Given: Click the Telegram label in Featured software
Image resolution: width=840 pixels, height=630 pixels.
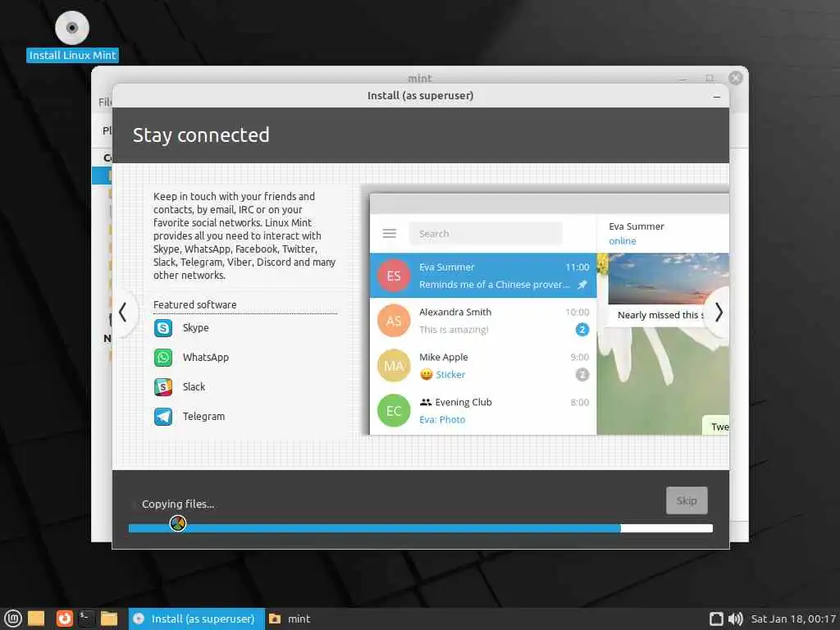Looking at the screenshot, I should coord(203,416).
